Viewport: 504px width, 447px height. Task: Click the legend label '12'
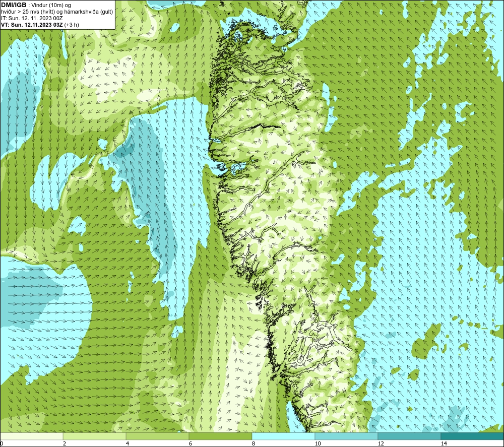tap(381, 443)
